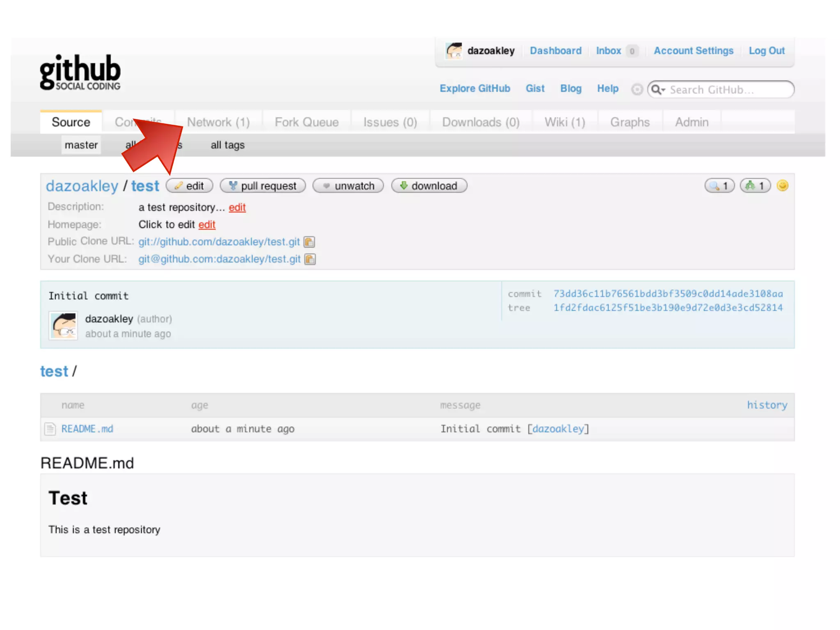Click the pull request button
840x630 pixels.
coord(263,186)
